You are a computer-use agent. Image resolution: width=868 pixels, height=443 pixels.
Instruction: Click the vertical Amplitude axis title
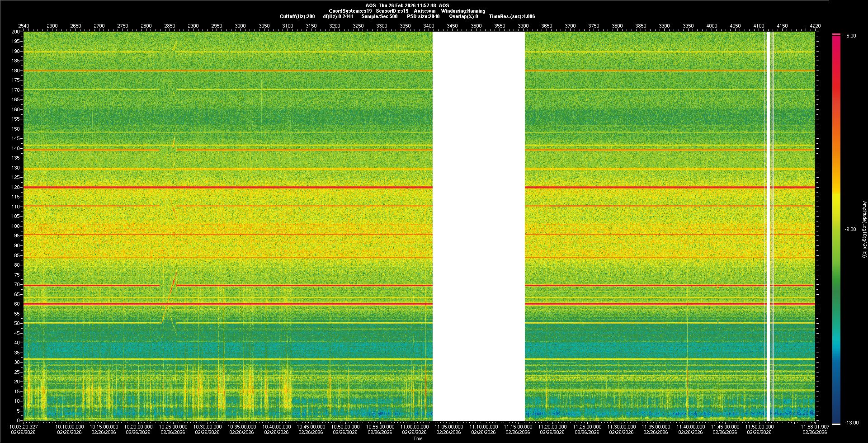pyautogui.click(x=864, y=230)
